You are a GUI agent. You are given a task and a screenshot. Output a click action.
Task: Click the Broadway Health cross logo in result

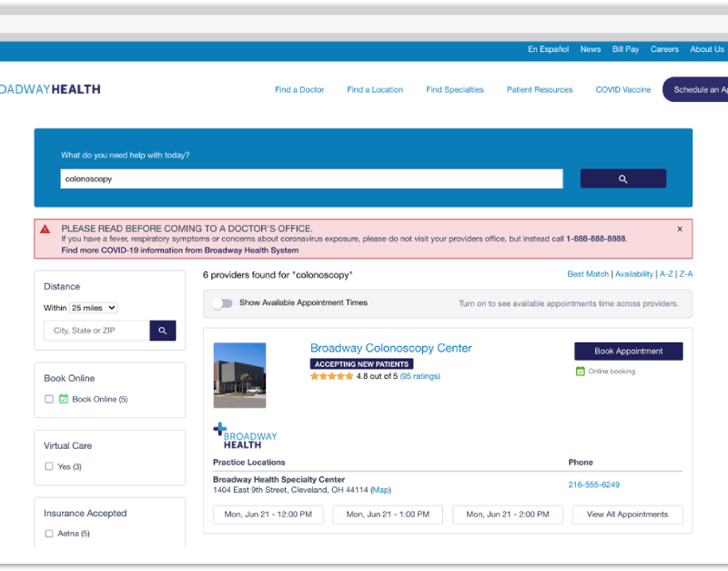[245, 435]
